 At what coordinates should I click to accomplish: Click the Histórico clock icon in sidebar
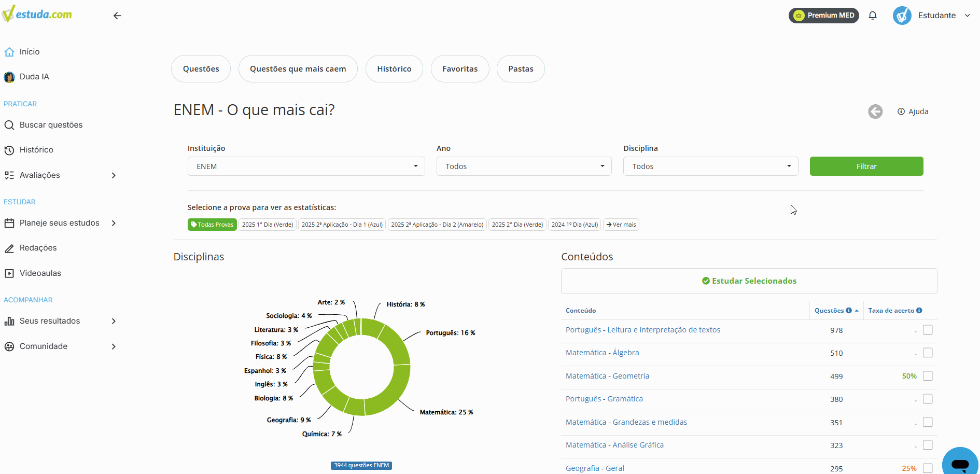coord(9,150)
